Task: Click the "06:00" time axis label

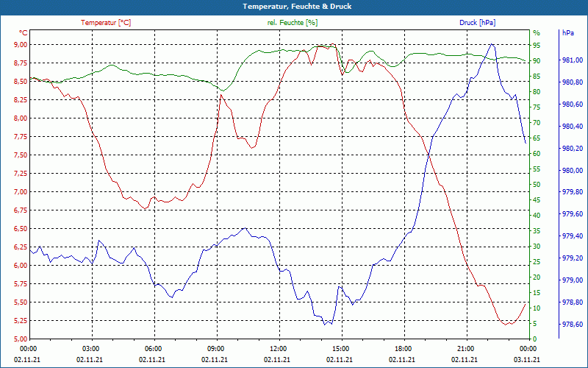Action: click(152, 349)
